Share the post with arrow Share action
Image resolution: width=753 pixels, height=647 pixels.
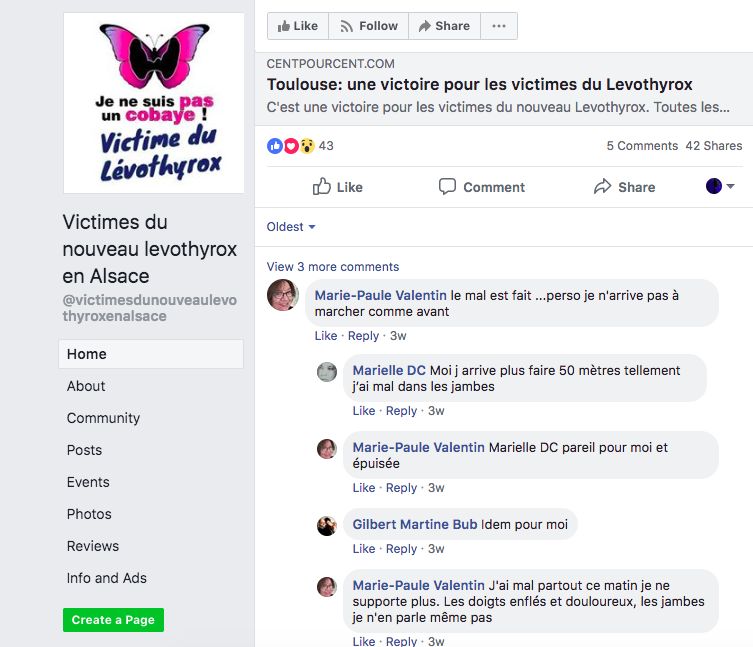pos(624,187)
